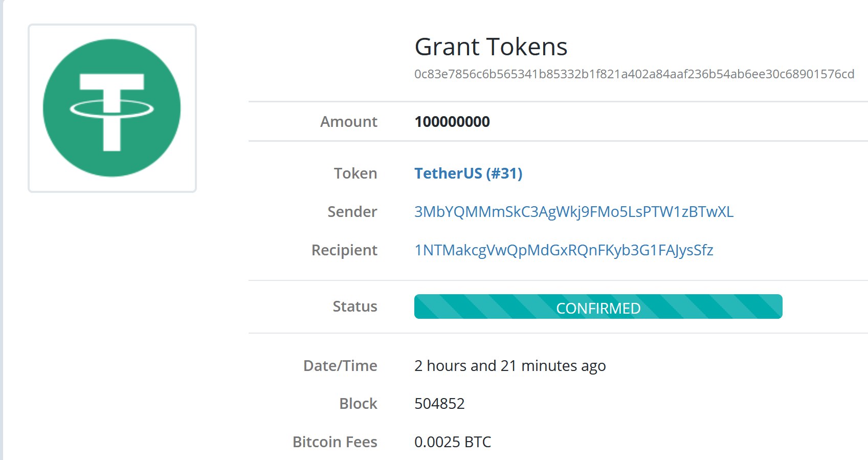868x460 pixels.
Task: Click the Date/Time field label
Action: point(340,366)
